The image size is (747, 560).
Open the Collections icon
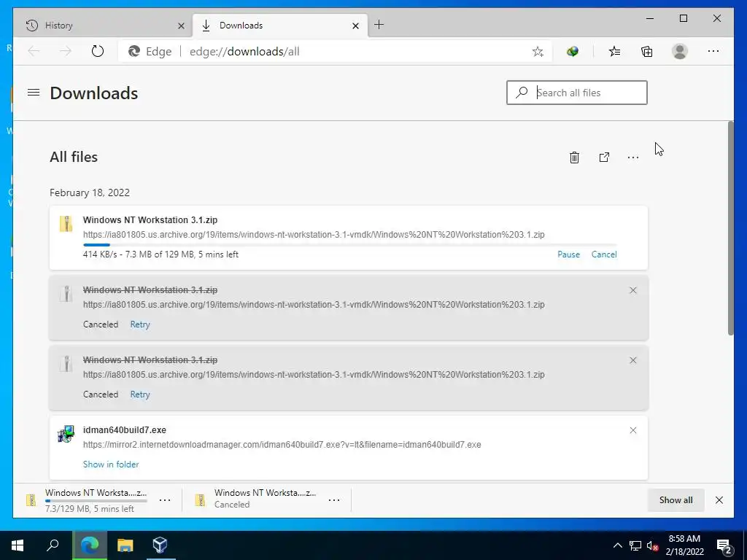point(646,52)
